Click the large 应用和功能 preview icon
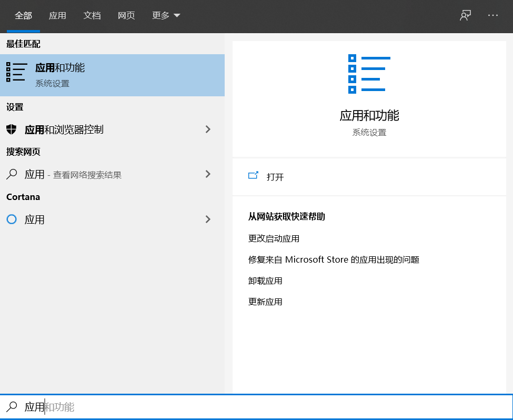 click(x=368, y=74)
